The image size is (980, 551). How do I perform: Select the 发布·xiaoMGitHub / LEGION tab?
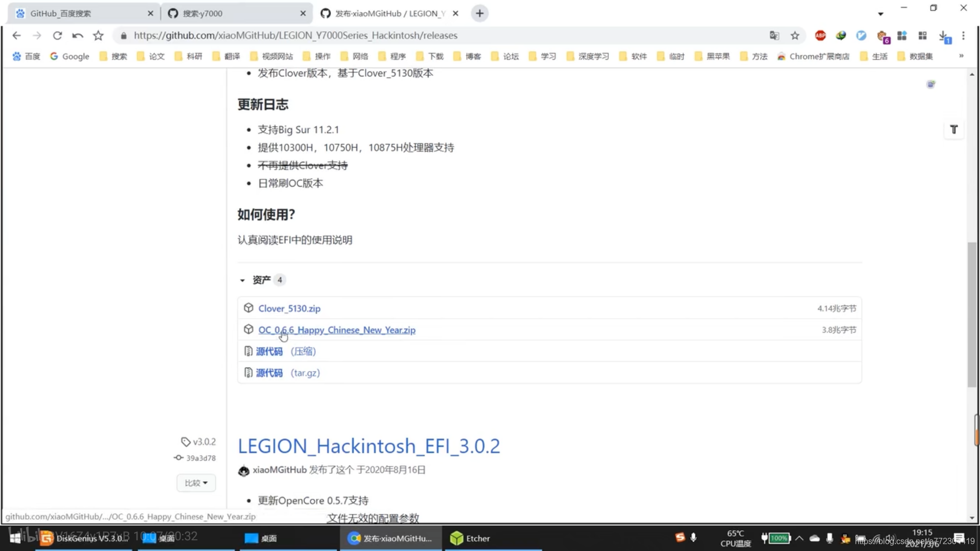click(389, 13)
